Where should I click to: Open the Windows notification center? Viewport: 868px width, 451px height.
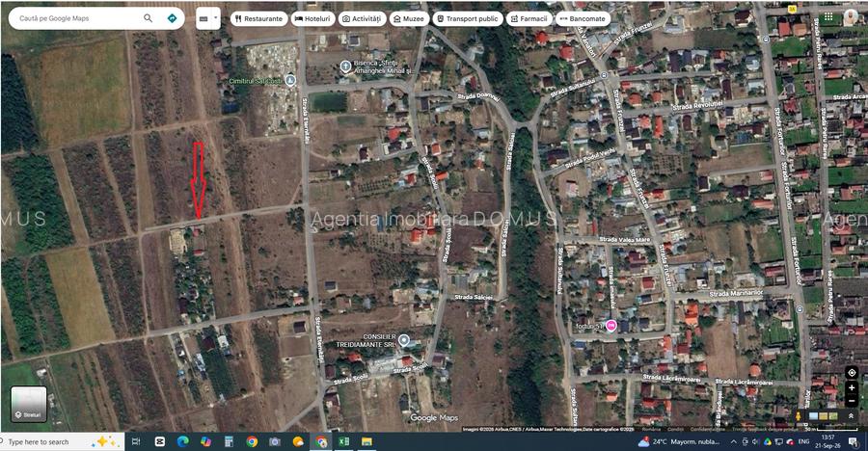[854, 441]
